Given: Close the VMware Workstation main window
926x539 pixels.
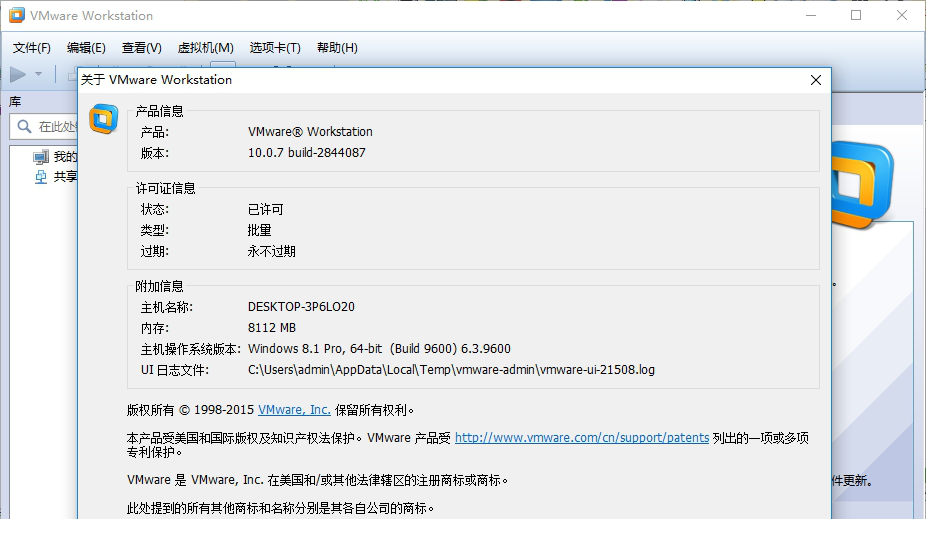Looking at the screenshot, I should pos(901,15).
